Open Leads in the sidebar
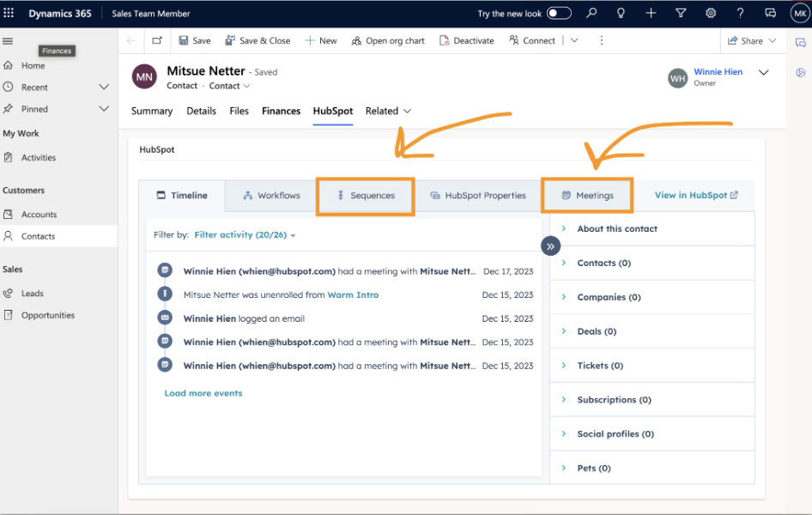Image resolution: width=812 pixels, height=515 pixels. pos(32,294)
